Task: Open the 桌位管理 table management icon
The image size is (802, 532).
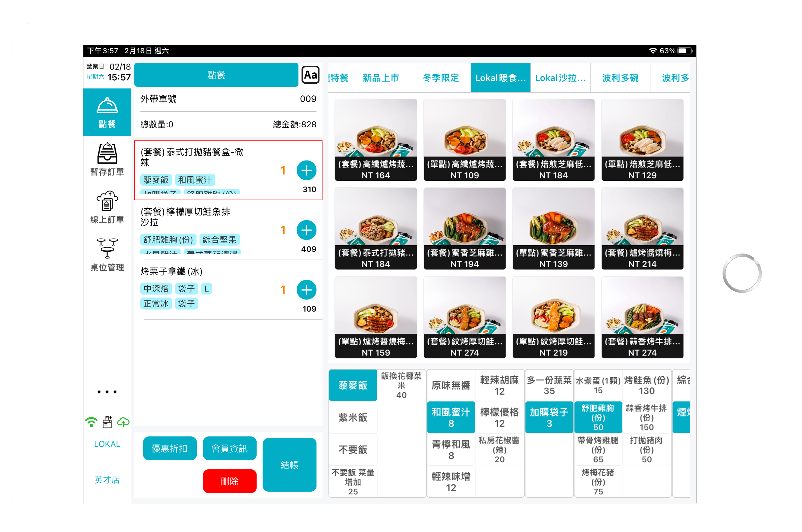Action: (107, 255)
